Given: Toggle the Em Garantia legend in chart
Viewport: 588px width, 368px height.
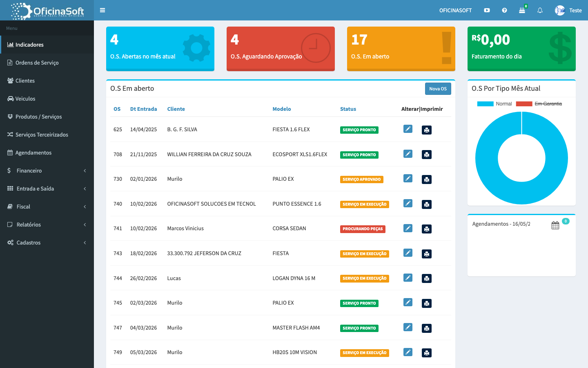Looking at the screenshot, I should [x=539, y=104].
